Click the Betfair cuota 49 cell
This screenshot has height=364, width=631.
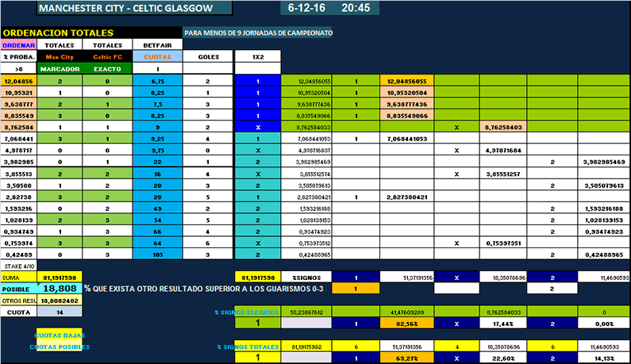click(x=157, y=209)
